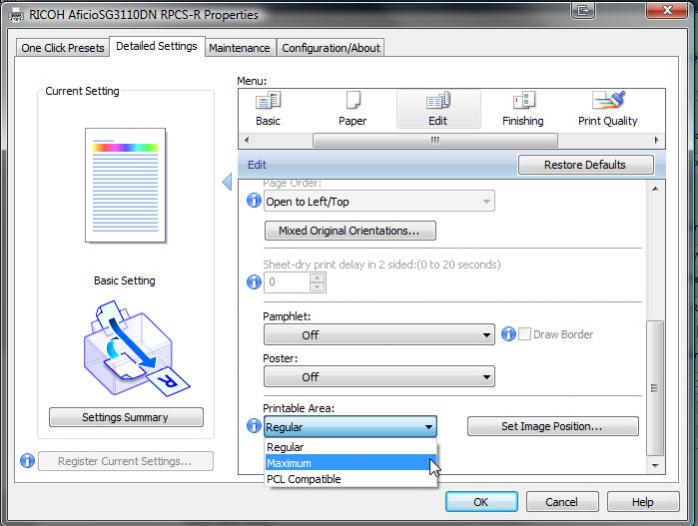The image size is (698, 526).
Task: Click Register Current Settings button
Action: [x=126, y=461]
